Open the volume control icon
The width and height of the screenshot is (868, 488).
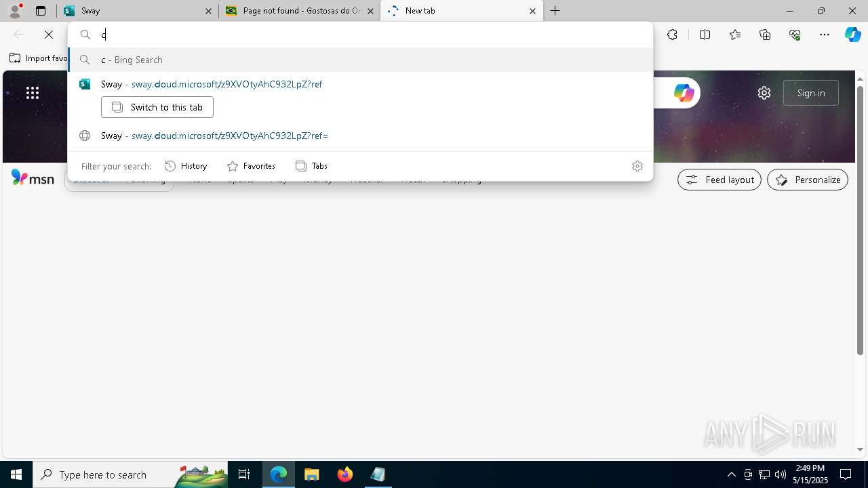(781, 474)
